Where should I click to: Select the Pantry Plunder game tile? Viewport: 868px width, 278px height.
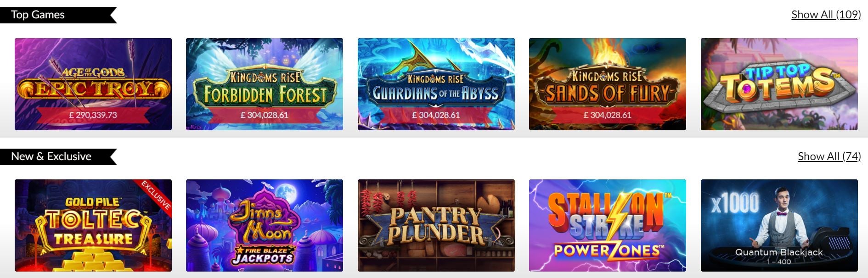(x=436, y=225)
